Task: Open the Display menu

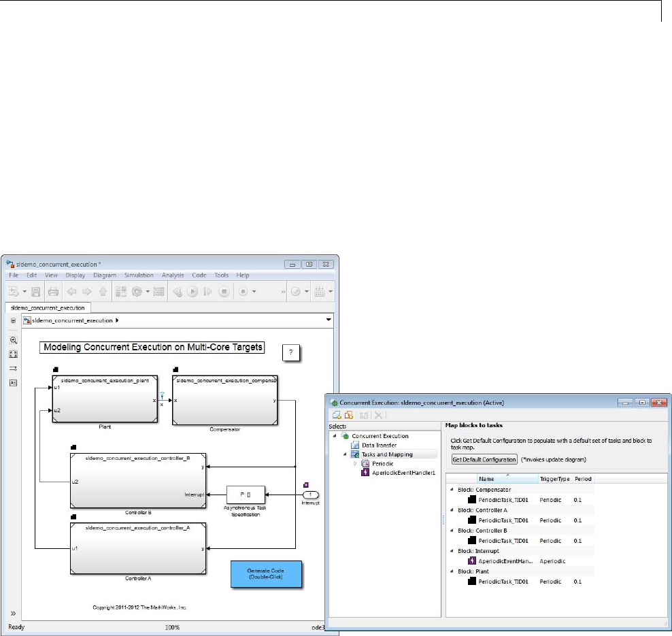Action: [x=75, y=275]
